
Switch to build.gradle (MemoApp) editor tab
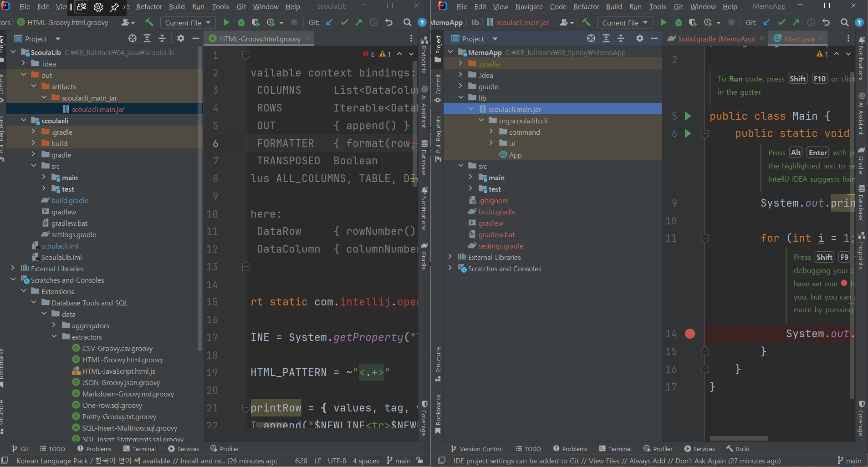click(716, 39)
